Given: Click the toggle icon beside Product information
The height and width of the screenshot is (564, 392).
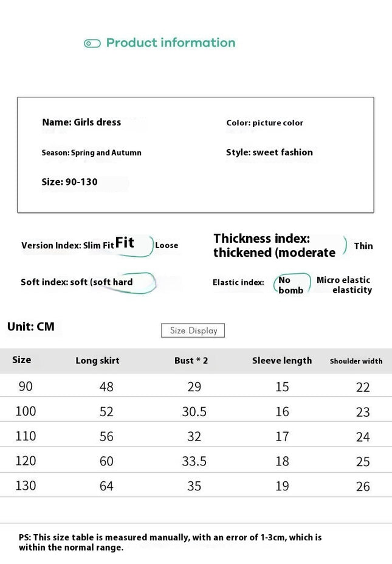Looking at the screenshot, I should tap(92, 44).
